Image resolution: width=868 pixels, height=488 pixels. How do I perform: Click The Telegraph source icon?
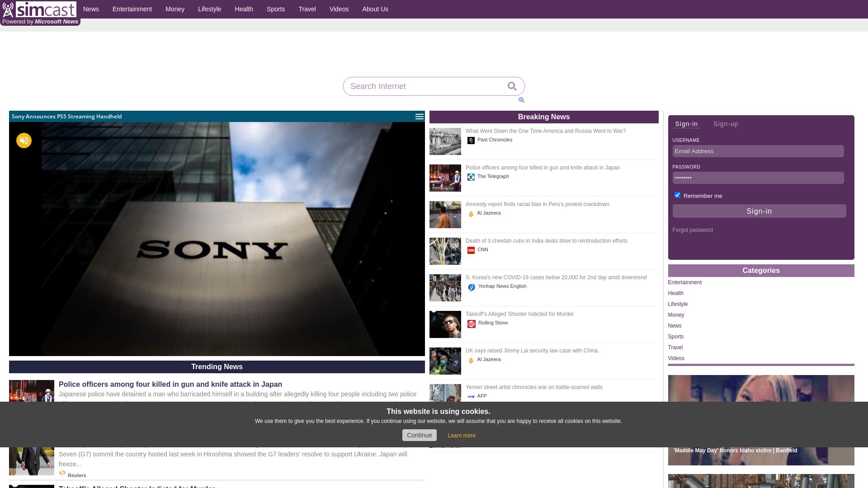471,177
